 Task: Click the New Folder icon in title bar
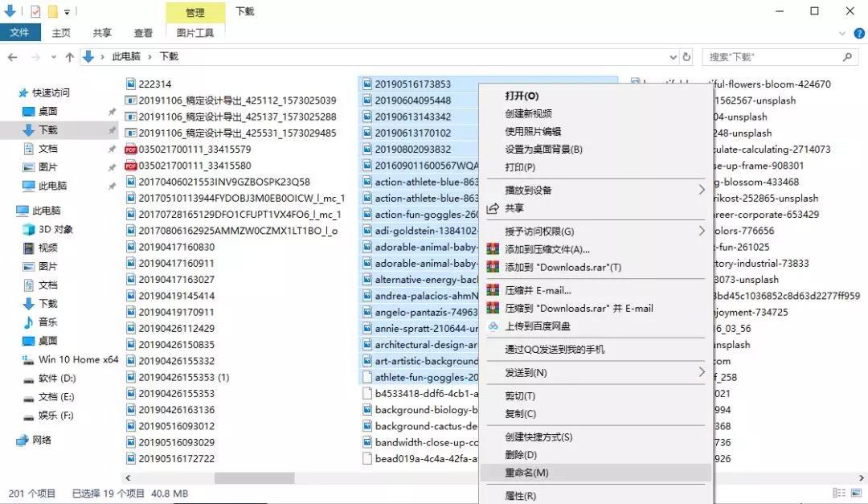click(52, 11)
